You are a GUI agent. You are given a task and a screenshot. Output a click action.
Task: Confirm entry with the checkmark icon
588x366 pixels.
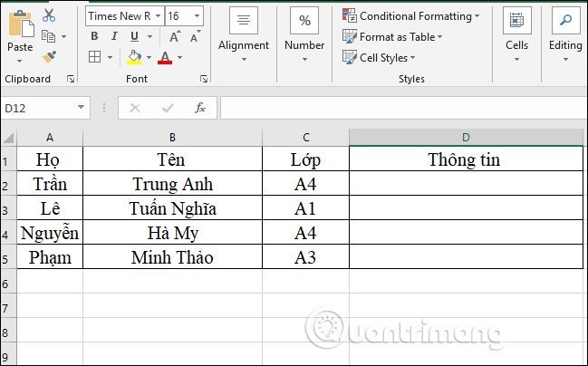point(168,109)
